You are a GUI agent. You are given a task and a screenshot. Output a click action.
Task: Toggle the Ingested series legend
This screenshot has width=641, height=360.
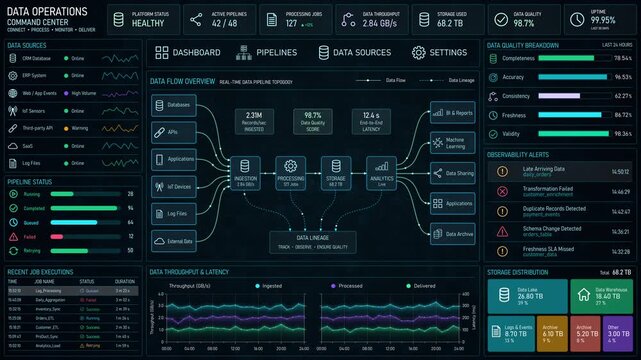click(x=269, y=286)
